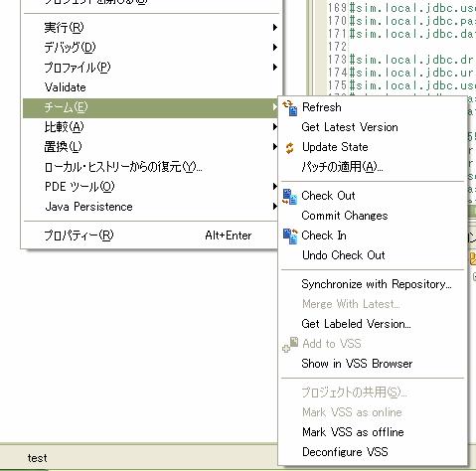Choose Mark VSS as offline
The height and width of the screenshot is (471, 476).
pos(373,432)
